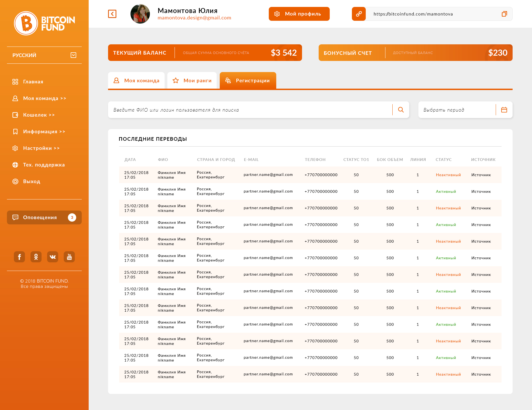Viewport: 532px width, 410px height.
Task: Expand Моя команда sidebar submenu
Action: click(44, 98)
